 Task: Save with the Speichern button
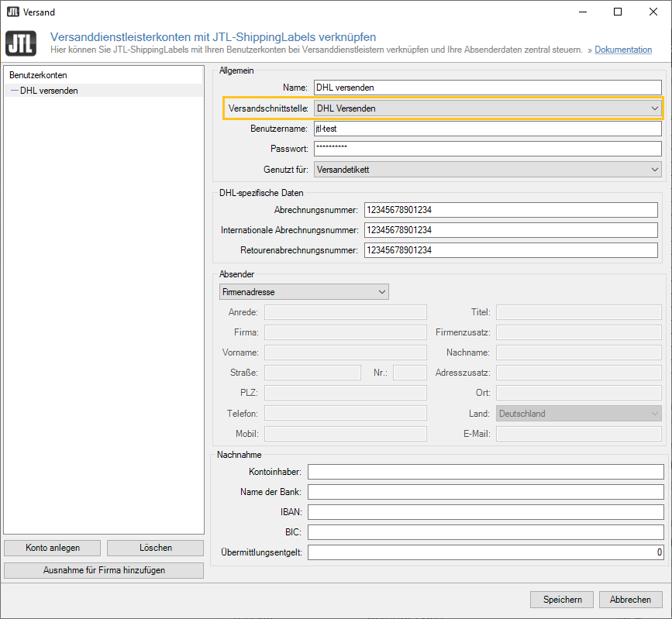coord(562,600)
